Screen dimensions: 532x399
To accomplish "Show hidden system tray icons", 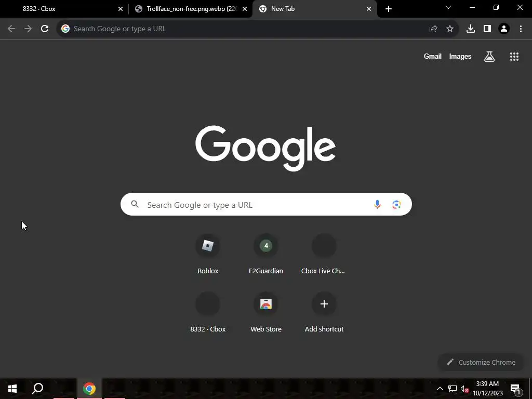I will point(440,389).
